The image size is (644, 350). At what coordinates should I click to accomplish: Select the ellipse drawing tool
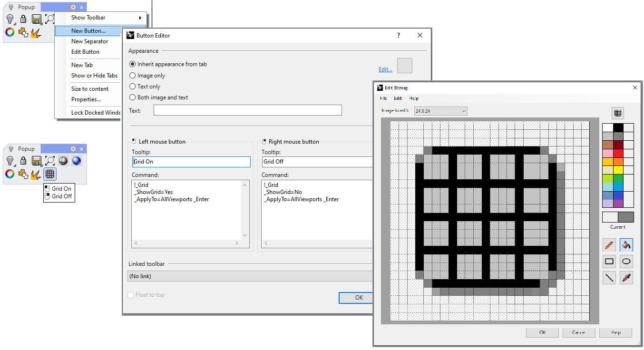tap(626, 261)
